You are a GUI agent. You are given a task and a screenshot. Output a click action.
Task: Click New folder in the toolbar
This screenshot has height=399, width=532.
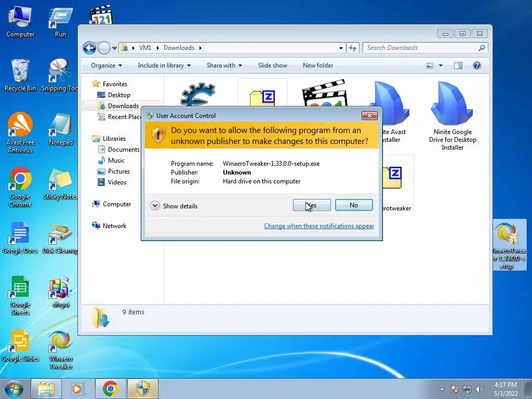[318, 65]
